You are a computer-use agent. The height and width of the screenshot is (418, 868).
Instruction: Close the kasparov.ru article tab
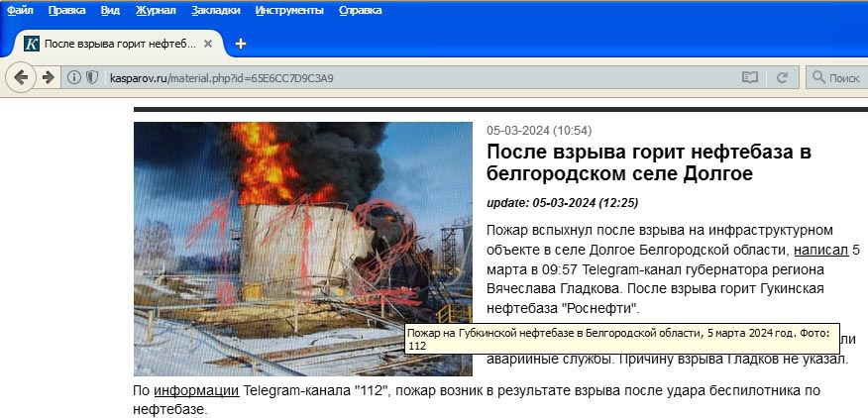click(x=208, y=44)
